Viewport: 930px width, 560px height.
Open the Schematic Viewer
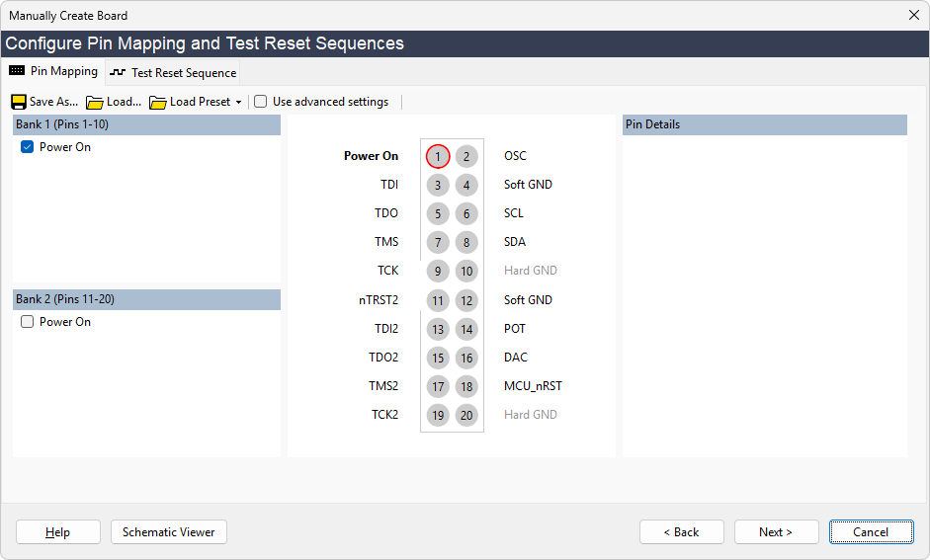(169, 532)
